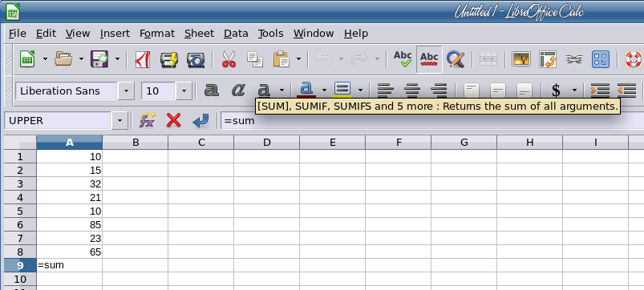644x290 pixels.
Task: Expand the Paste options dropdown arrow
Action: click(x=298, y=59)
